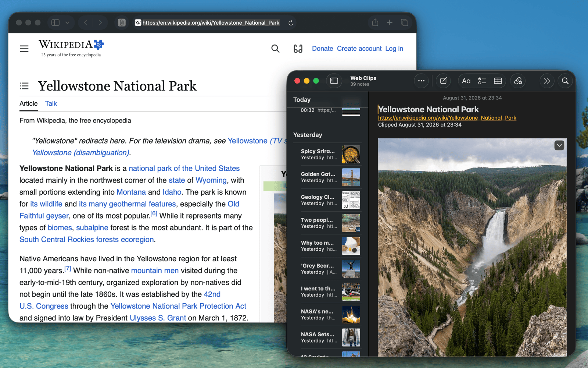Open text format Aa menu
Image resolution: width=588 pixels, height=368 pixels.
click(x=466, y=81)
